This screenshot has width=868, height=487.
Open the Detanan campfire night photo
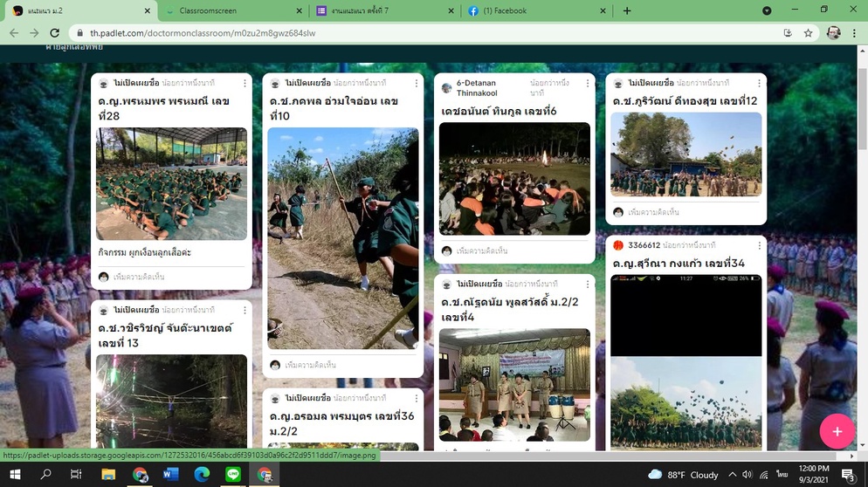[515, 179]
